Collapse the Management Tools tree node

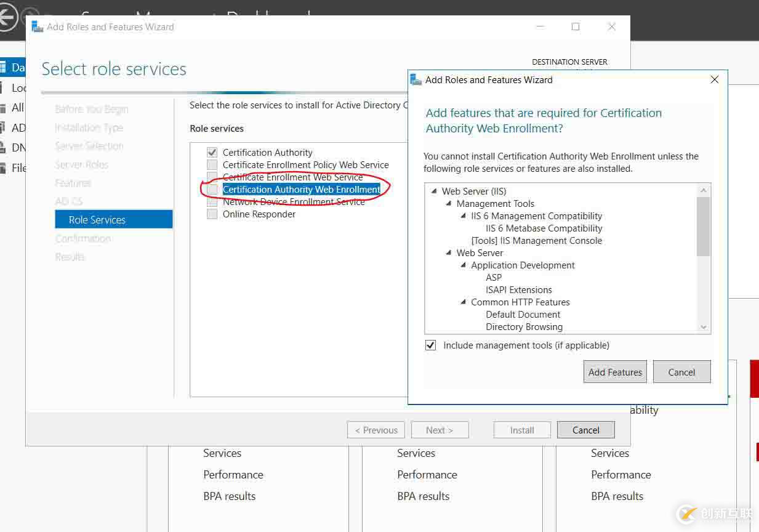(x=449, y=204)
